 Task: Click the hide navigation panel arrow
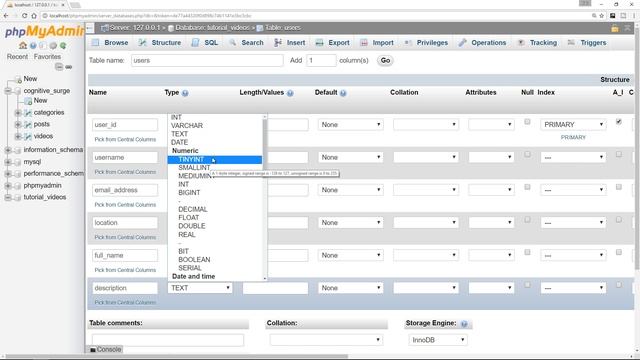90,28
